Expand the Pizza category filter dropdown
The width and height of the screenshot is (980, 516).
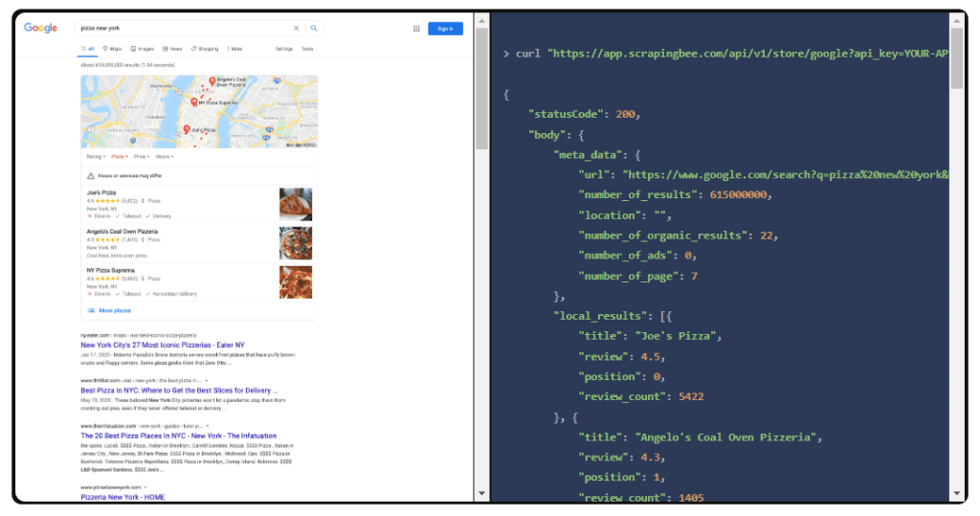click(120, 157)
